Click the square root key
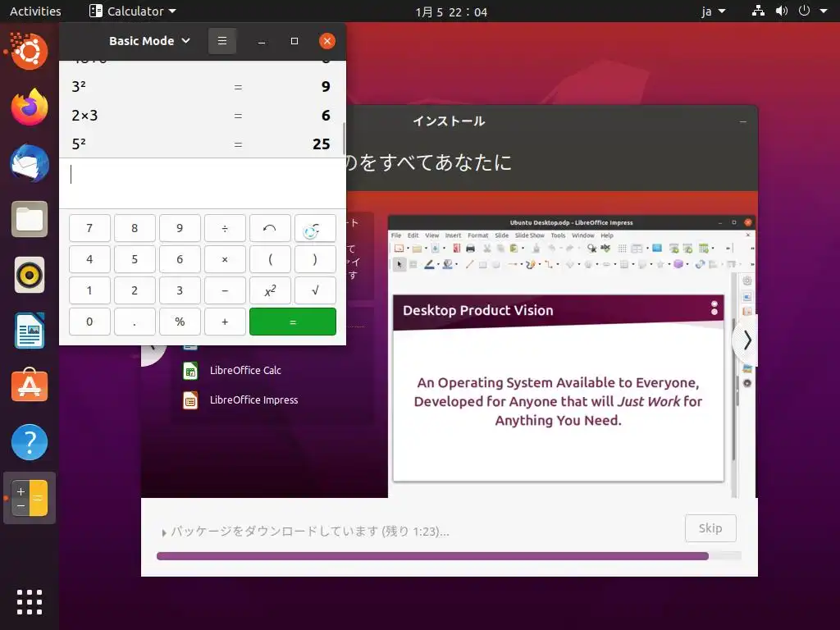840x630 pixels. (x=315, y=290)
